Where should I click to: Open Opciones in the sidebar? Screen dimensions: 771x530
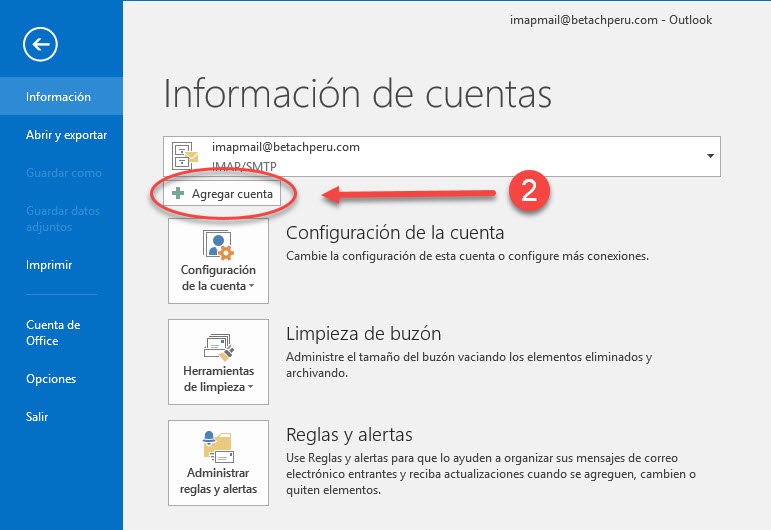[x=51, y=379]
